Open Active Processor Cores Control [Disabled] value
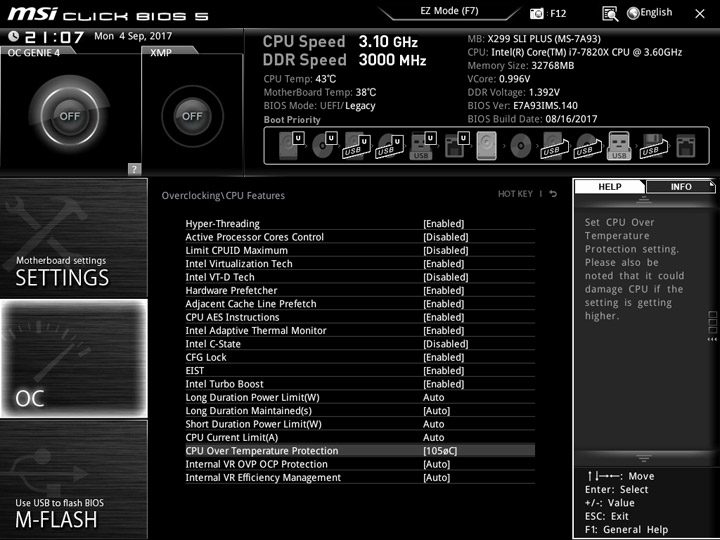720x540 pixels. (x=445, y=237)
